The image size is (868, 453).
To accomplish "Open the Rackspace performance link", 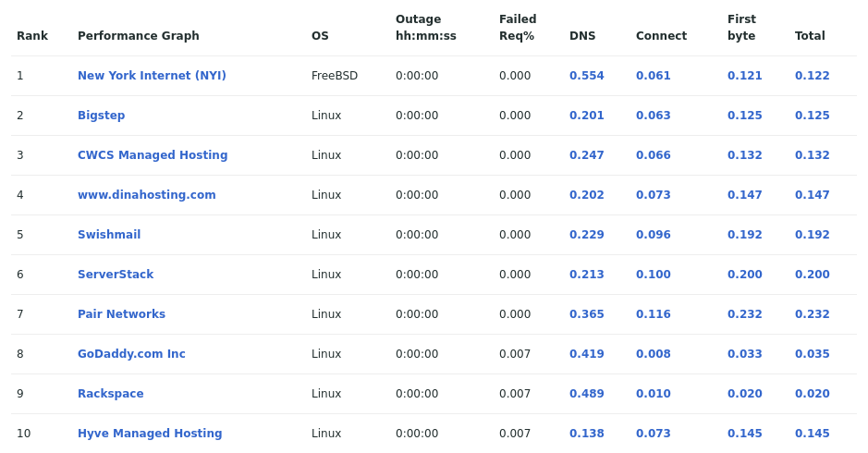I will pos(111,394).
